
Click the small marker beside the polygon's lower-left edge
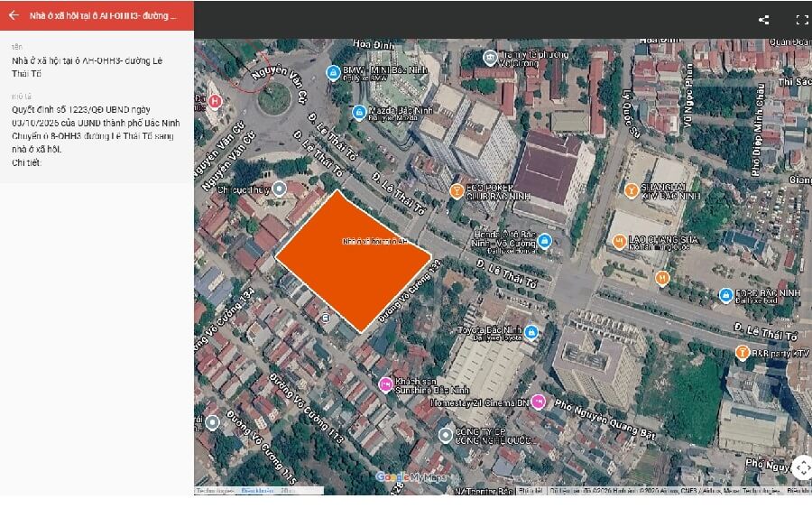pyautogui.click(x=325, y=318)
